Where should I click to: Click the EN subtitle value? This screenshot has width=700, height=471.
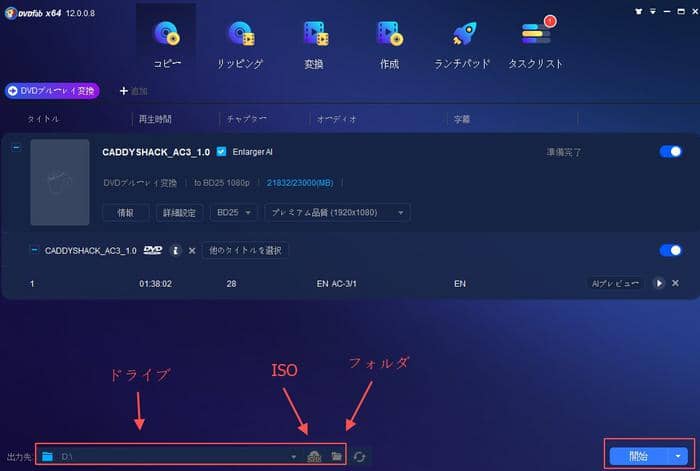point(460,284)
